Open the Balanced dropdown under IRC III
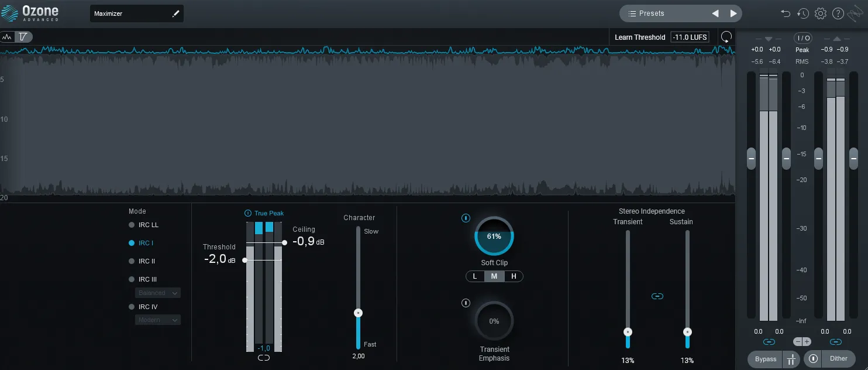Image resolution: width=868 pixels, height=370 pixels. tap(157, 292)
